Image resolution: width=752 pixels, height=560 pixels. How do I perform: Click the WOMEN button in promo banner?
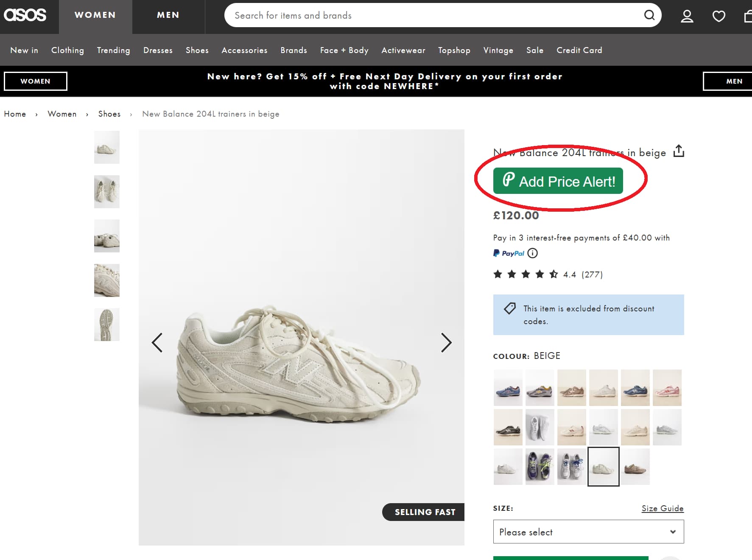(x=36, y=81)
